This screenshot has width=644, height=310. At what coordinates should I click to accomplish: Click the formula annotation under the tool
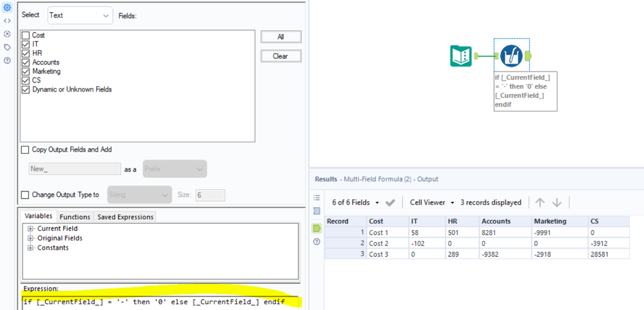click(x=525, y=91)
